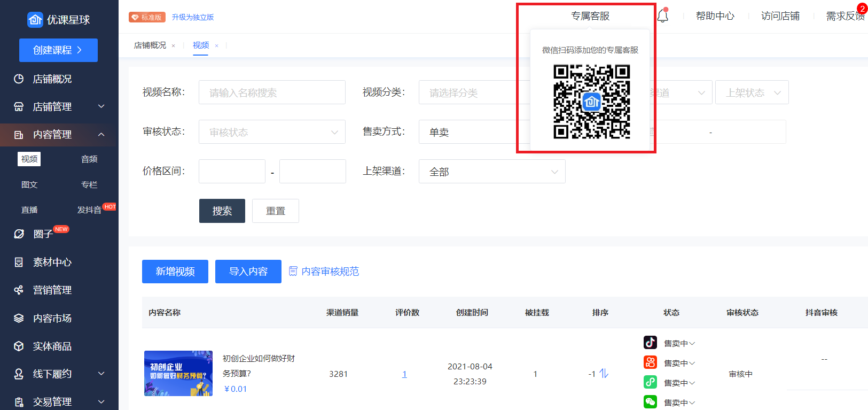Click 专属客服 in top bar
868x410 pixels.
pos(590,16)
